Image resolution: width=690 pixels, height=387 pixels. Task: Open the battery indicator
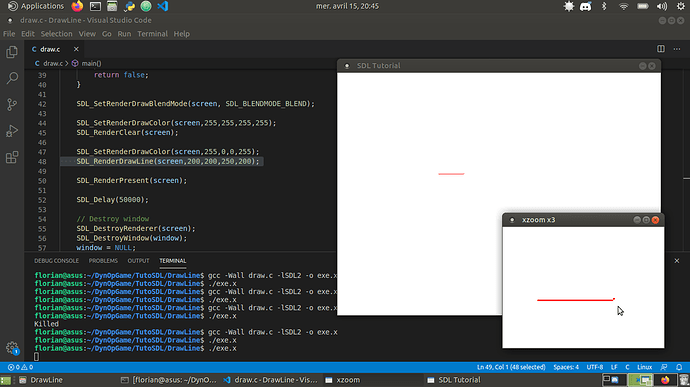[x=643, y=6]
